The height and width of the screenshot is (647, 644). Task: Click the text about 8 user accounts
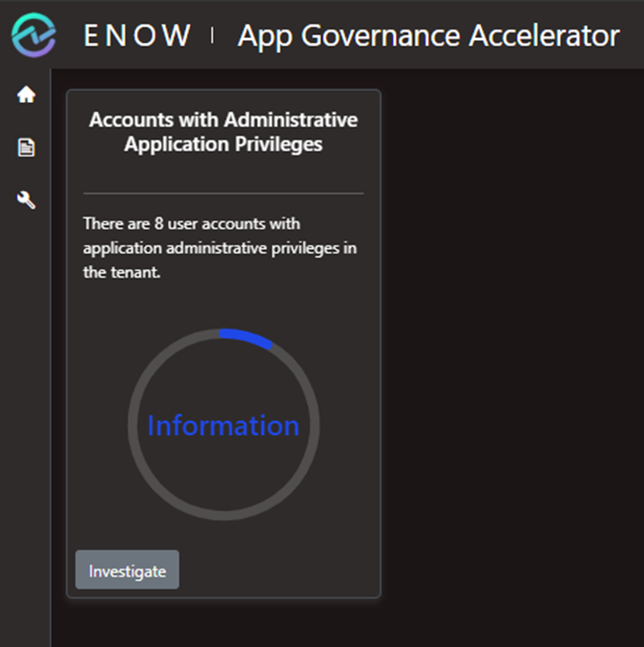point(219,247)
